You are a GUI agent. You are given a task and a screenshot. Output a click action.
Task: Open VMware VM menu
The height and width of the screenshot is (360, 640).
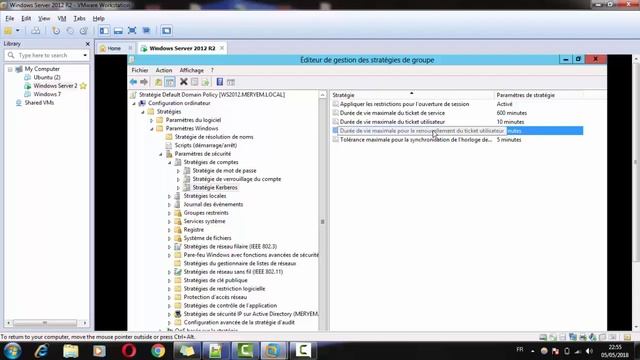pyautogui.click(x=62, y=18)
